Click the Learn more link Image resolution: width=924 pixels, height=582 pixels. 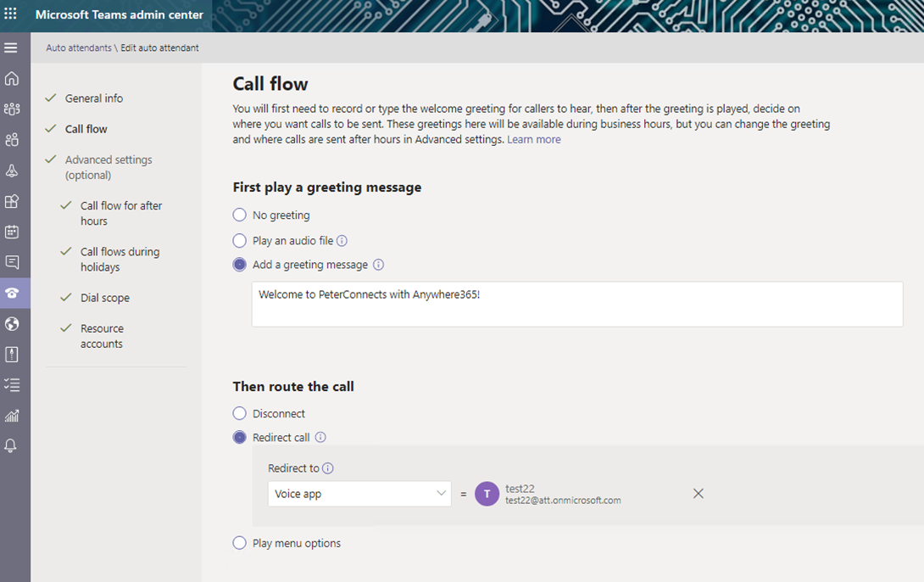pyautogui.click(x=533, y=139)
